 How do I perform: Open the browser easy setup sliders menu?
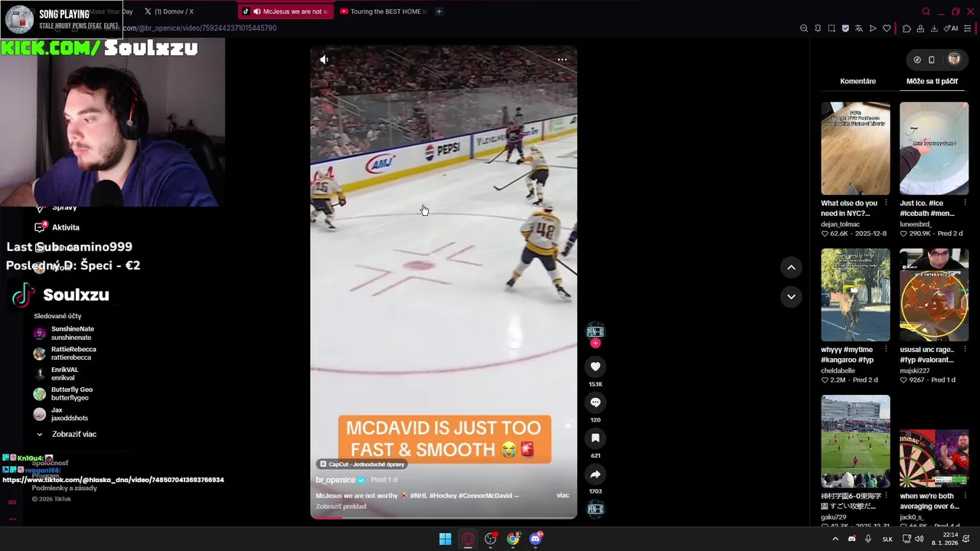coord(968,28)
